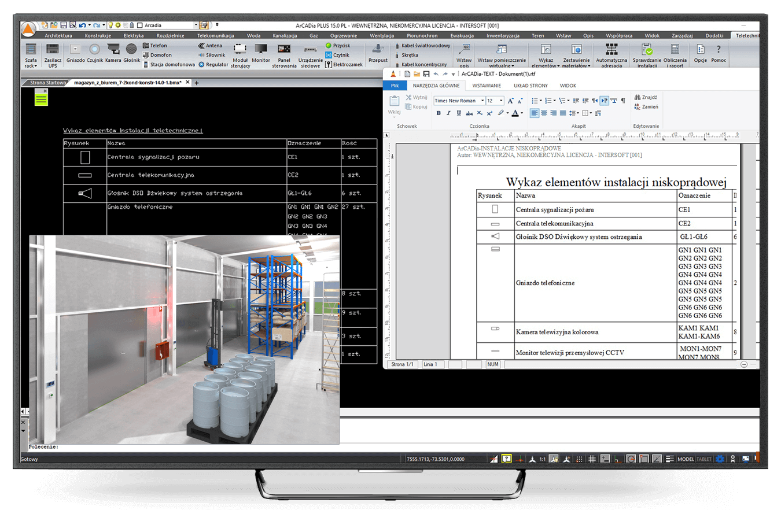
Task: Switch to the Elektryka ribbon tab
Action: [x=134, y=36]
